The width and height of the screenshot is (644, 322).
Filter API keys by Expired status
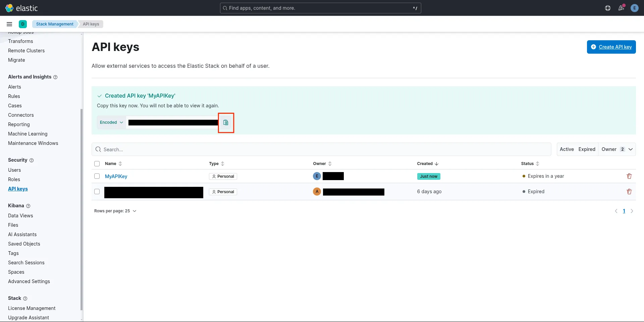[x=586, y=150]
